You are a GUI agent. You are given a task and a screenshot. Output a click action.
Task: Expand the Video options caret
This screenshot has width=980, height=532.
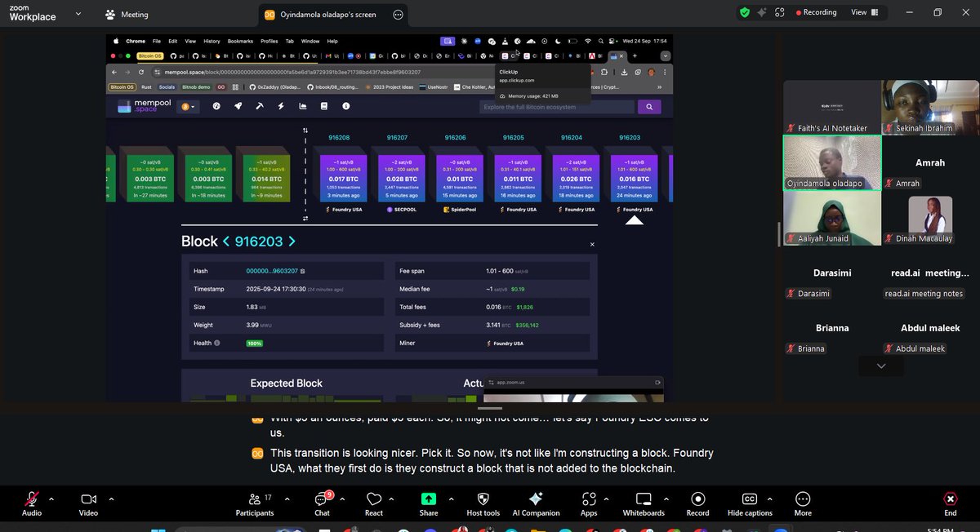coord(111,499)
